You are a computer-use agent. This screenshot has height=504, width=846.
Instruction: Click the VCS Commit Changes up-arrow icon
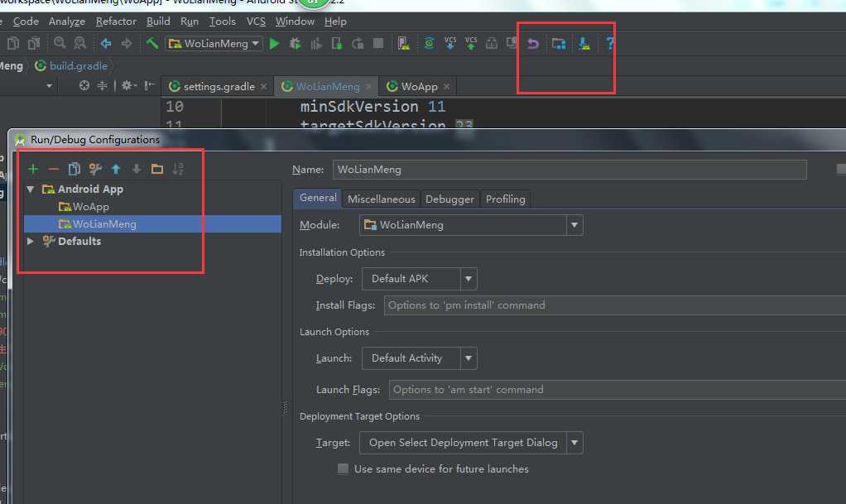point(471,43)
